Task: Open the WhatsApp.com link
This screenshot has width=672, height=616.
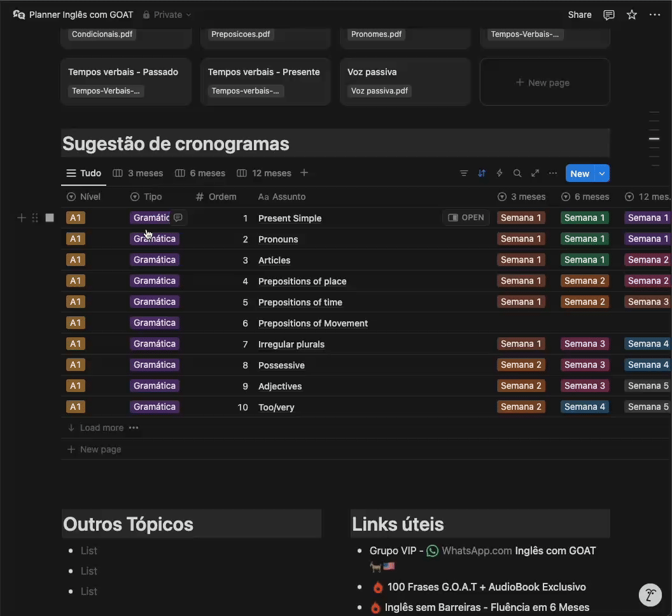Action: (x=477, y=550)
